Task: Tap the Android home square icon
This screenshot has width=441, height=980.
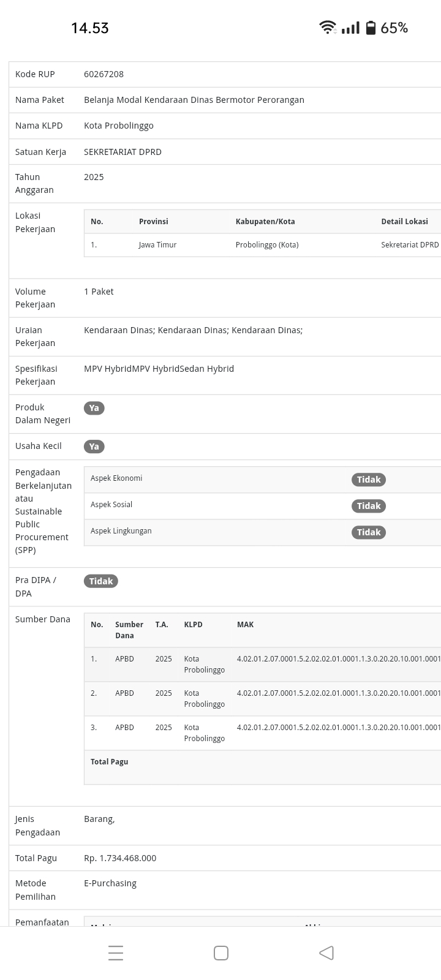Action: 221,952
